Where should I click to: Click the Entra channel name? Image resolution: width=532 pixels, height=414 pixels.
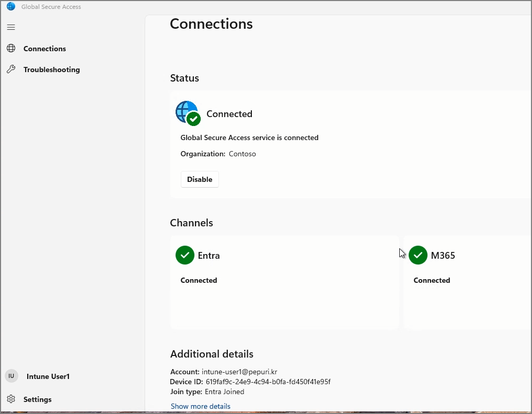209,255
